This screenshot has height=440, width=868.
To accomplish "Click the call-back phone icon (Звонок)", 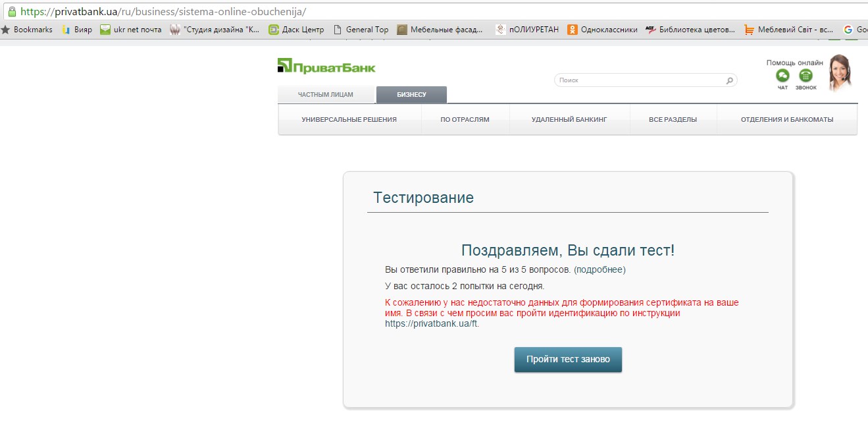I will pyautogui.click(x=805, y=76).
